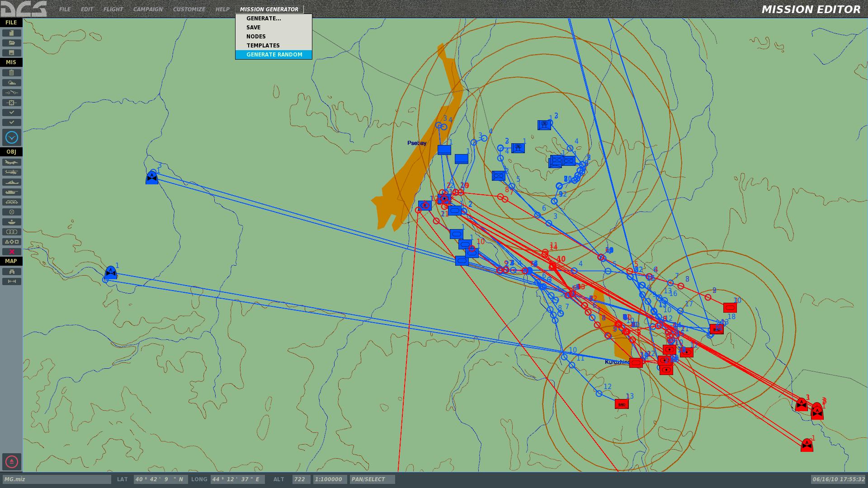Open the Campaign menu
The height and width of the screenshot is (488, 868).
coord(148,9)
